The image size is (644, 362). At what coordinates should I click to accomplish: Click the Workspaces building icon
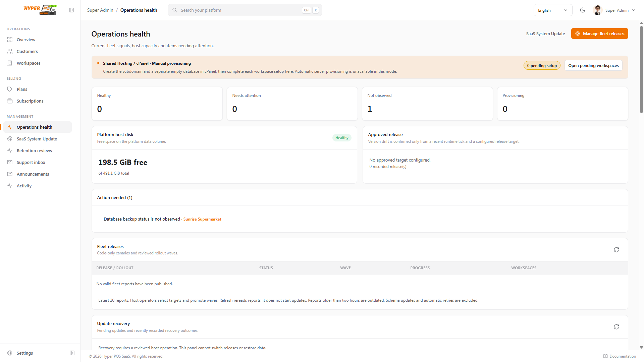10,63
